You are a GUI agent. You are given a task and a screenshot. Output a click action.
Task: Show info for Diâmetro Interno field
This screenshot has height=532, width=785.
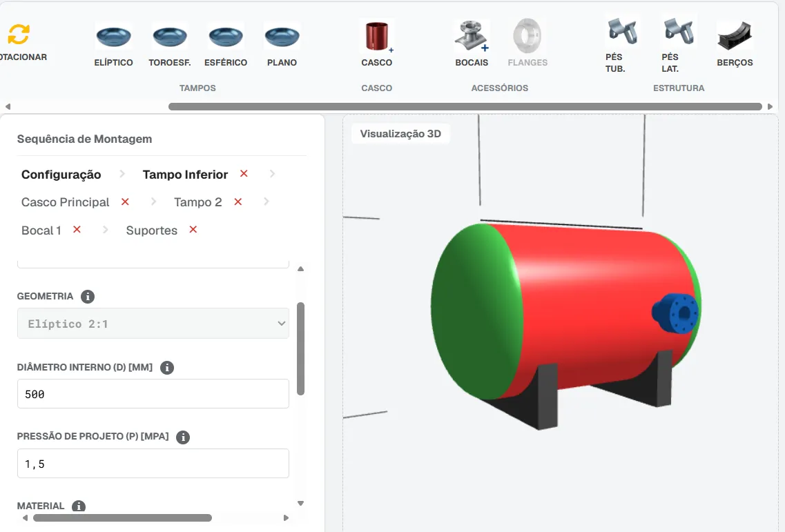coord(166,367)
